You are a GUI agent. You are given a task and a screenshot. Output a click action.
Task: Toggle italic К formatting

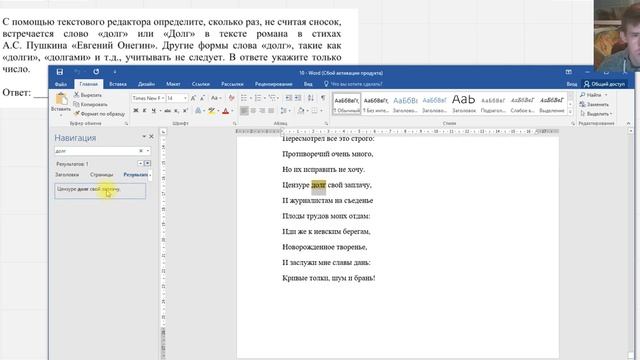coord(144,111)
